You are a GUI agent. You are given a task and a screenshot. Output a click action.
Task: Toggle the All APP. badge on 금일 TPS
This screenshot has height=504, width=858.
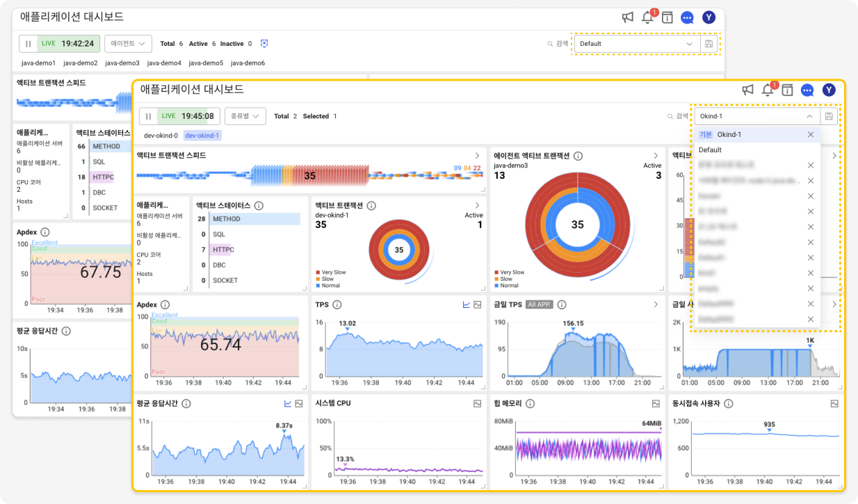(x=540, y=304)
